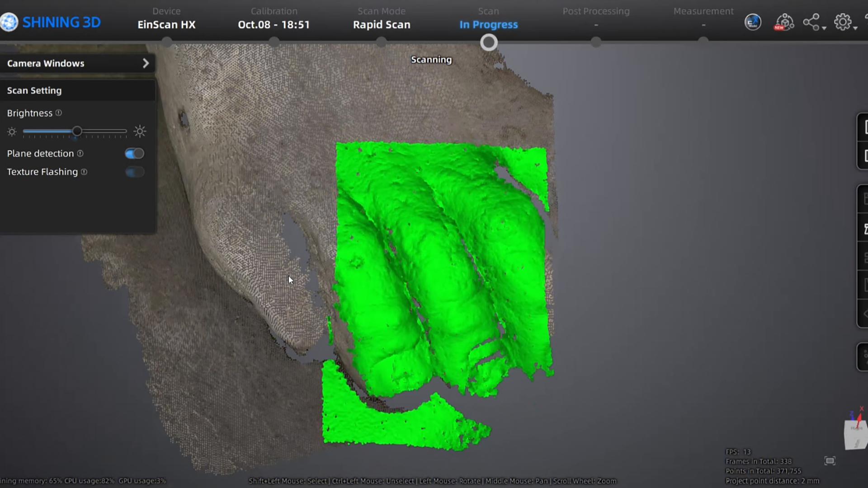This screenshot has width=868, height=488.
Task: Click the 'CPU usage:82%' status text
Action: 89,481
